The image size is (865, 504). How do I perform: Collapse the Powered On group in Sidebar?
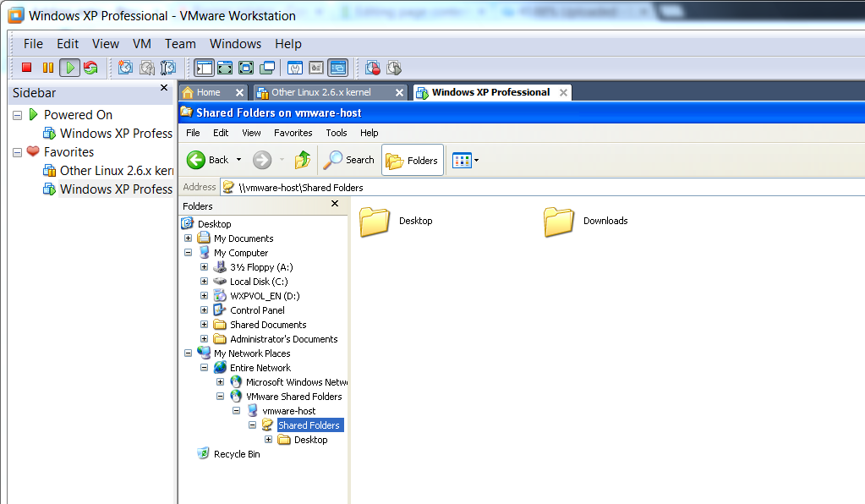click(17, 115)
